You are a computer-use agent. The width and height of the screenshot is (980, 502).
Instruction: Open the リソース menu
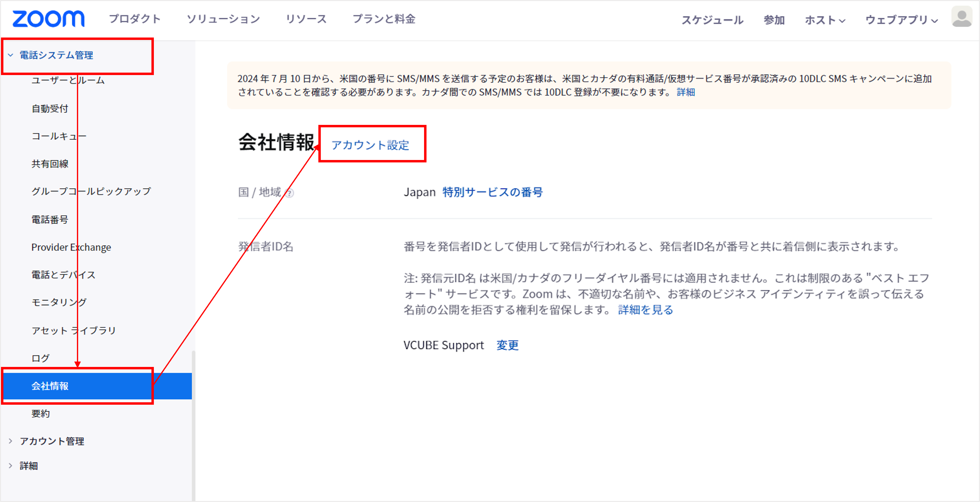point(306,19)
